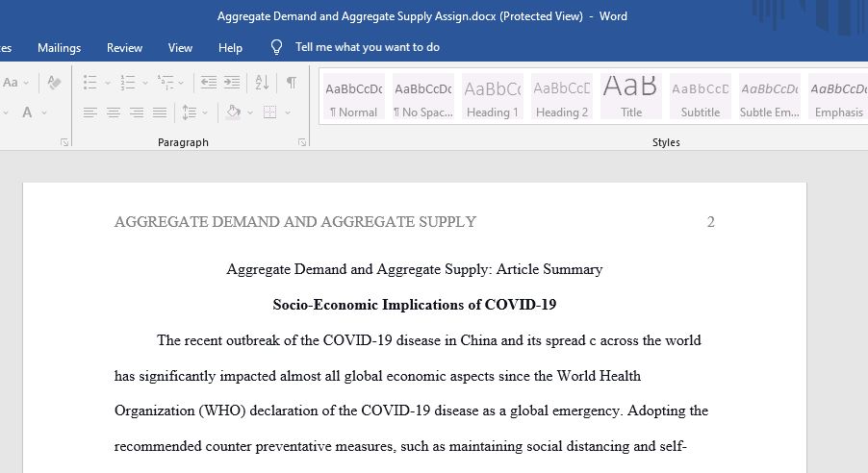Align text left
Viewport: 868px width, 473px height.
click(90, 112)
